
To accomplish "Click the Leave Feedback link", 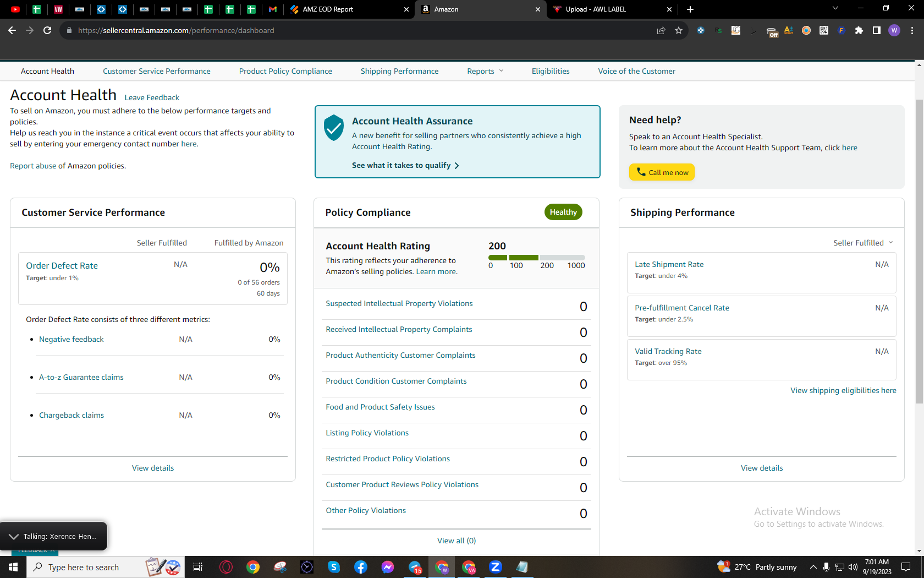I will point(152,97).
